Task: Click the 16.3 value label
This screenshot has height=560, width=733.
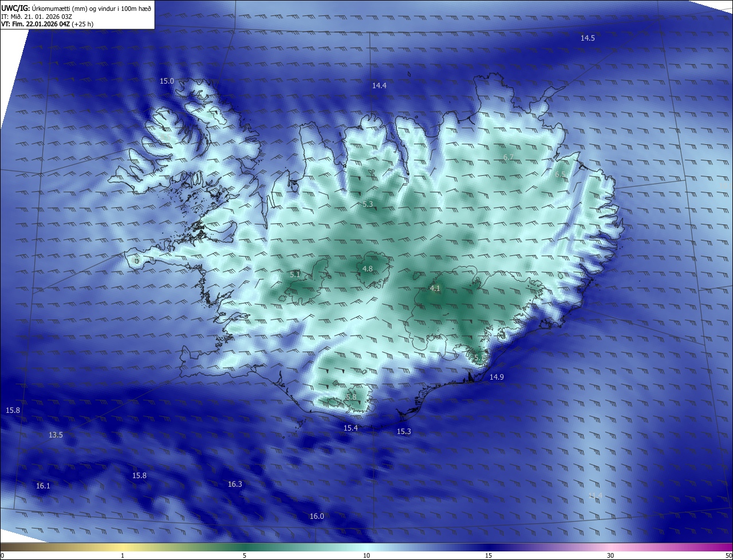Action: 235,484
